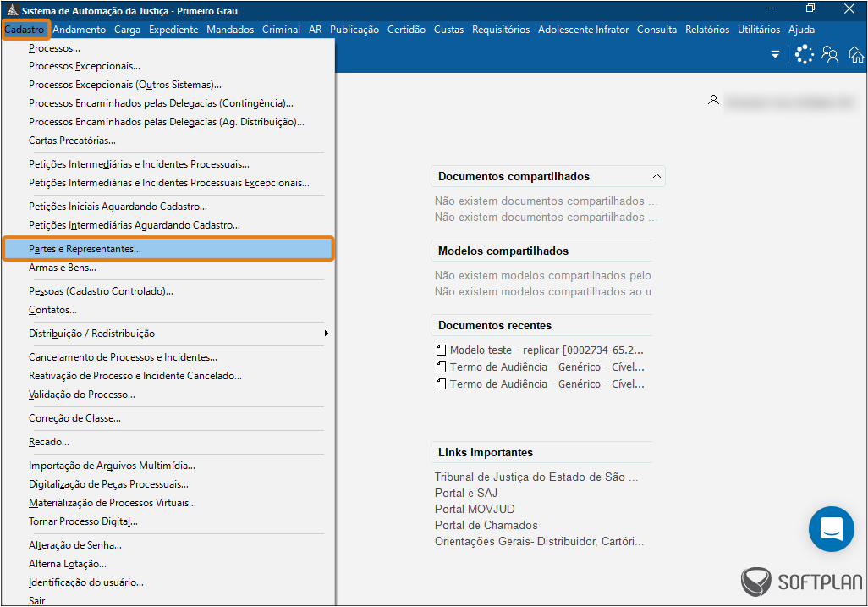The width and height of the screenshot is (868, 607).
Task: Open the Utilitários menu
Action: 759,30
